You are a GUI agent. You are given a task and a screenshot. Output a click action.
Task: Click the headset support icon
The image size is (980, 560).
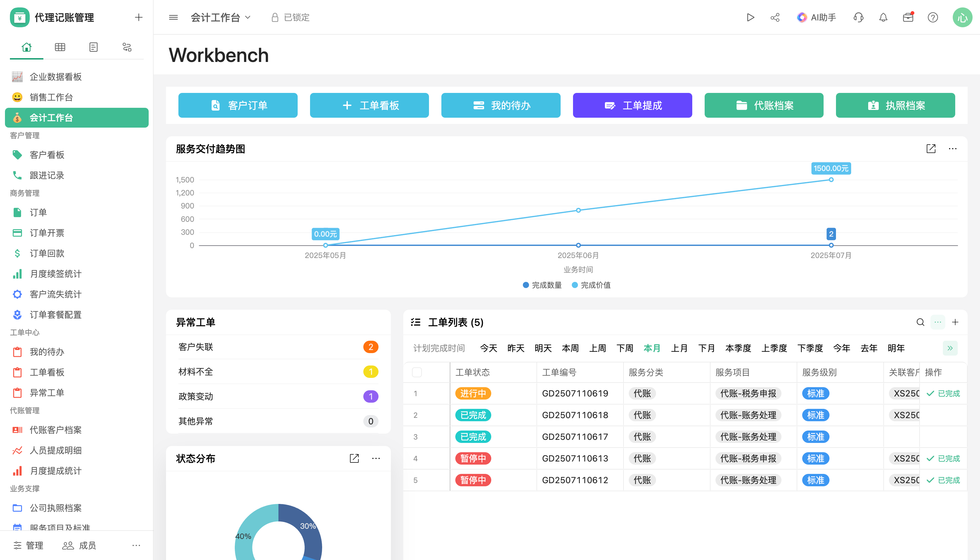coord(859,17)
